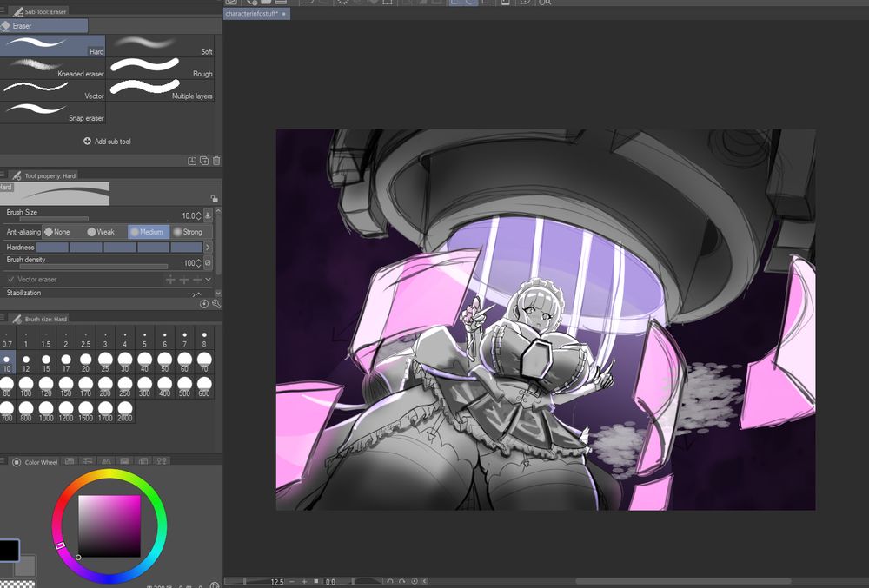Pick a color in the saturation square
The image size is (869, 588).
pyautogui.click(x=109, y=526)
